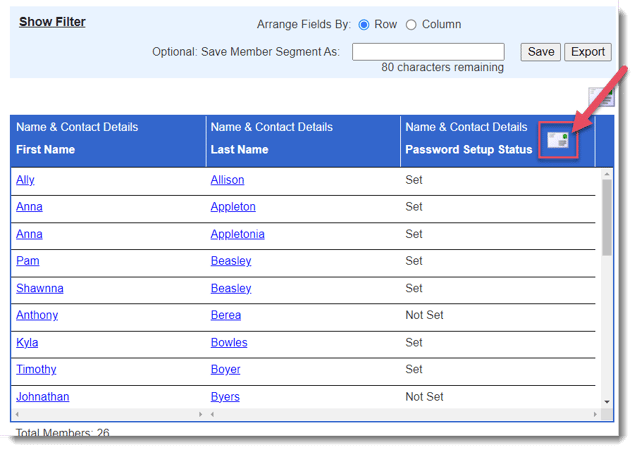Open the Johnathan first name link
The width and height of the screenshot is (644, 452).
coord(43,397)
